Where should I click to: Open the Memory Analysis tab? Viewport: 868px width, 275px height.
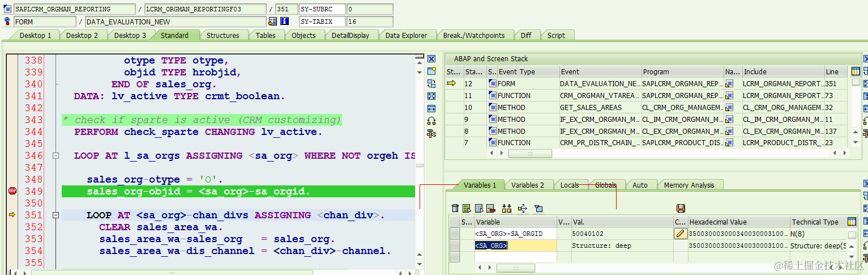(689, 185)
